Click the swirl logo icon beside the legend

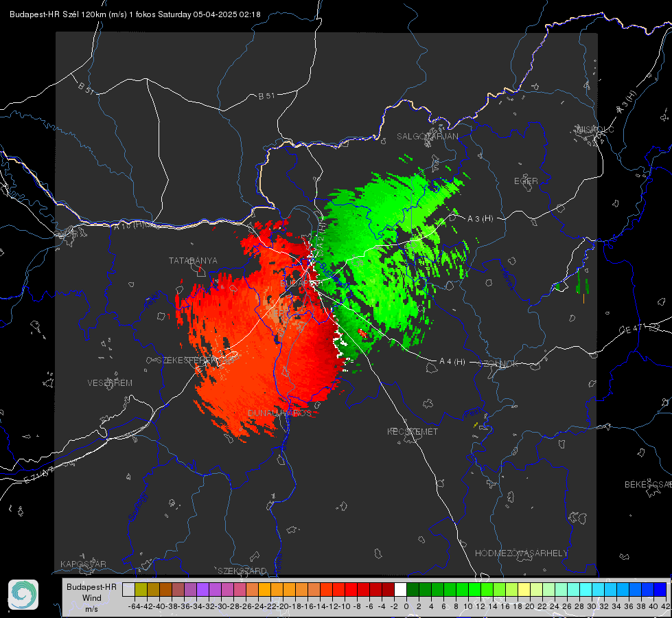click(23, 595)
